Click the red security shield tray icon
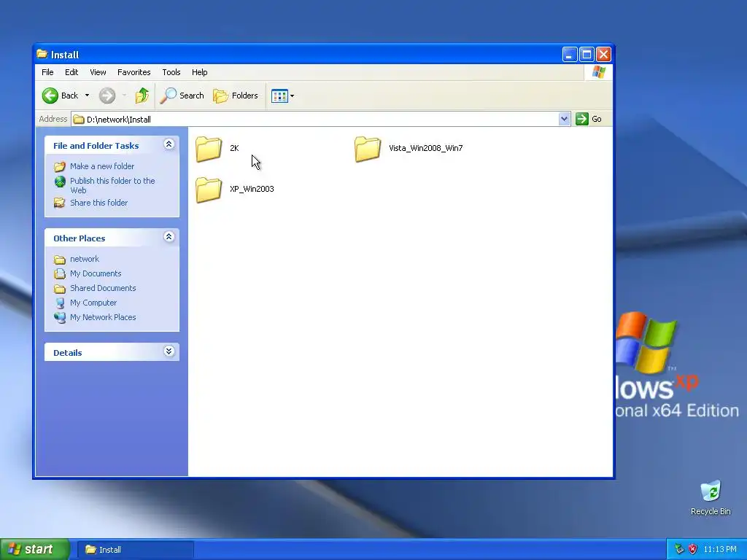The image size is (747, 560). (693, 550)
